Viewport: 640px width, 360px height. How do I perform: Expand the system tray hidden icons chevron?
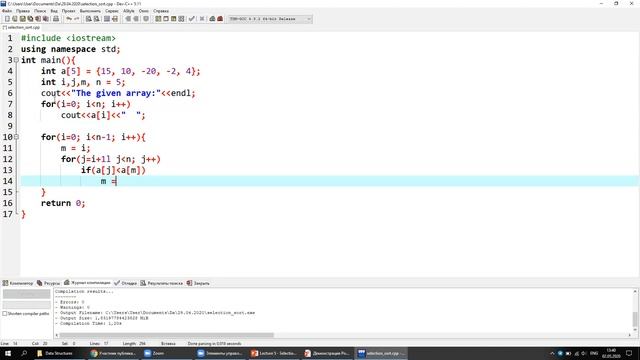552,353
